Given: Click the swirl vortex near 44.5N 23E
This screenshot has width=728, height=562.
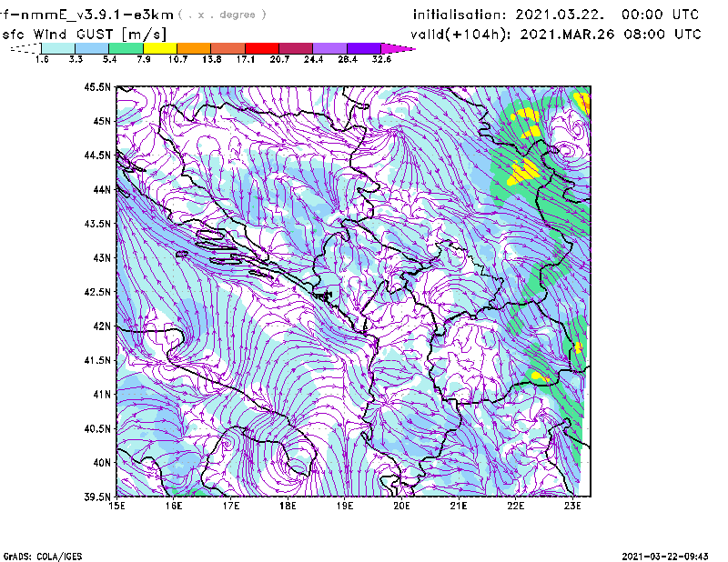Looking at the screenshot, I should tap(566, 150).
